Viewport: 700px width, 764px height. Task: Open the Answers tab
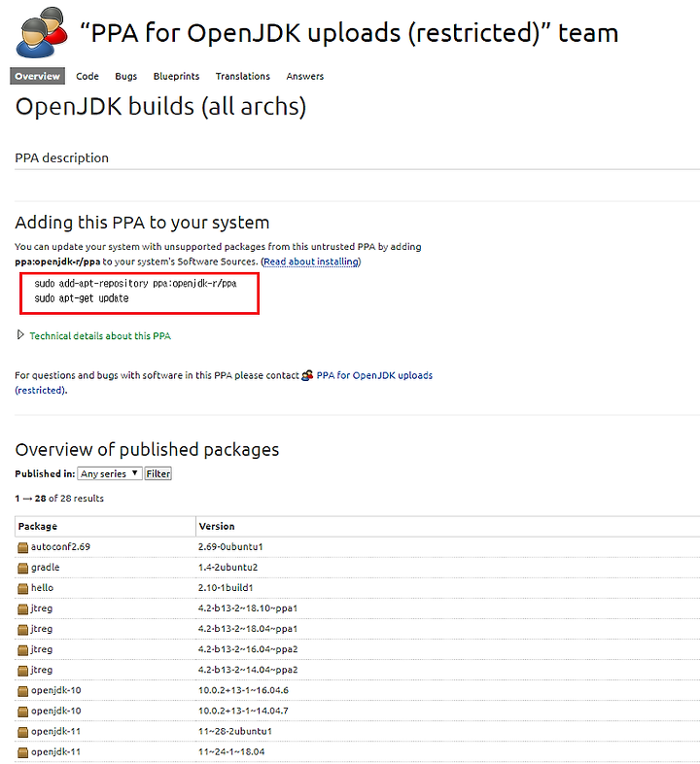pyautogui.click(x=305, y=76)
